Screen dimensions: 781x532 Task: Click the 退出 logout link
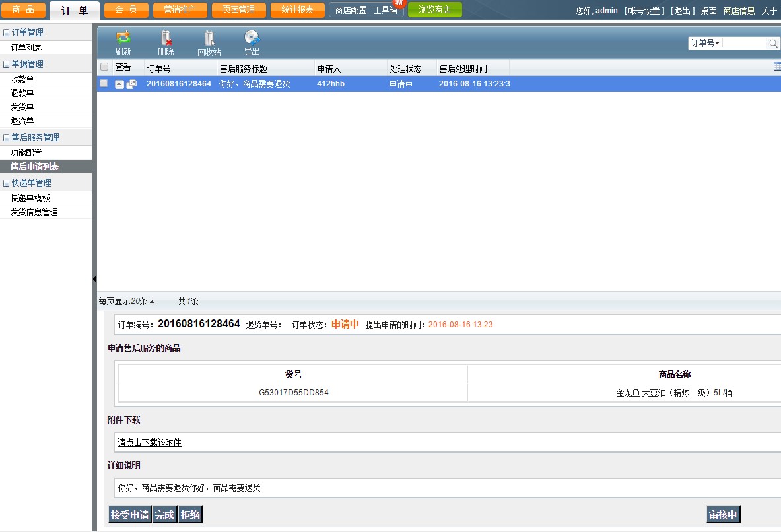[683, 11]
